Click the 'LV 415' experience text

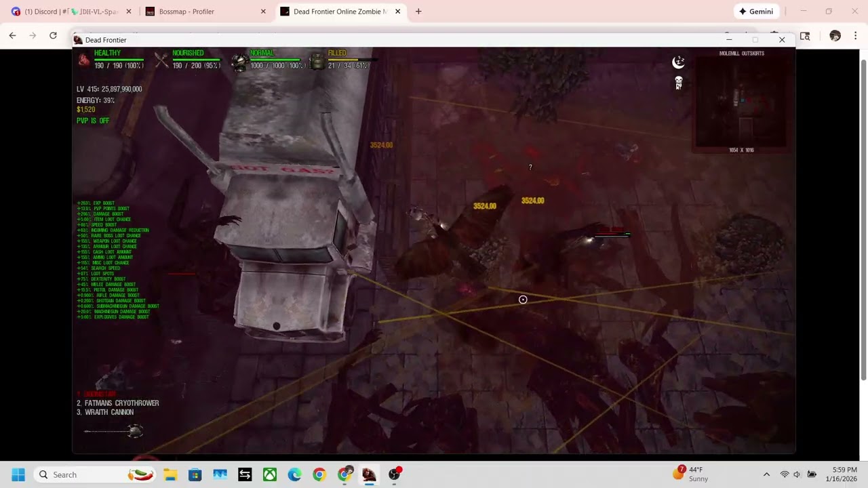pos(109,89)
